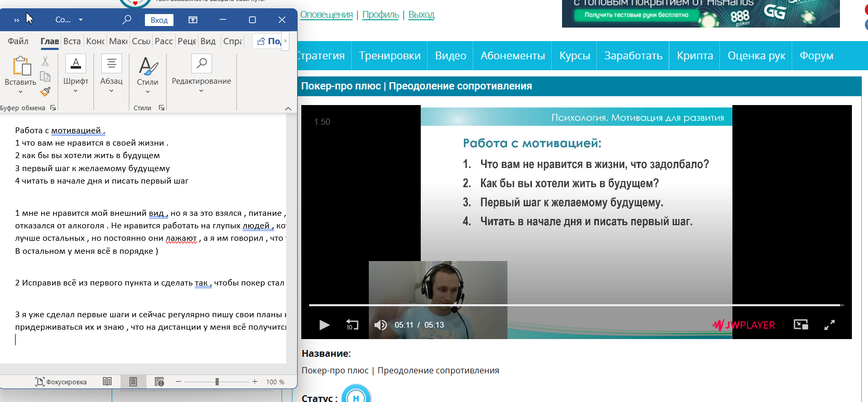Enable picture-in-picture mode in the player
Viewport: 868px width, 402px height.
801,325
